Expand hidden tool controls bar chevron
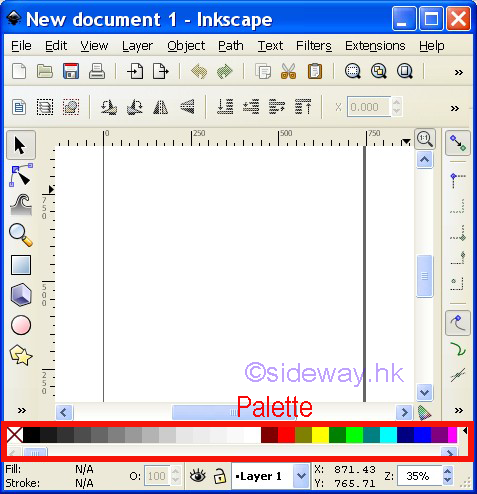 [455, 108]
